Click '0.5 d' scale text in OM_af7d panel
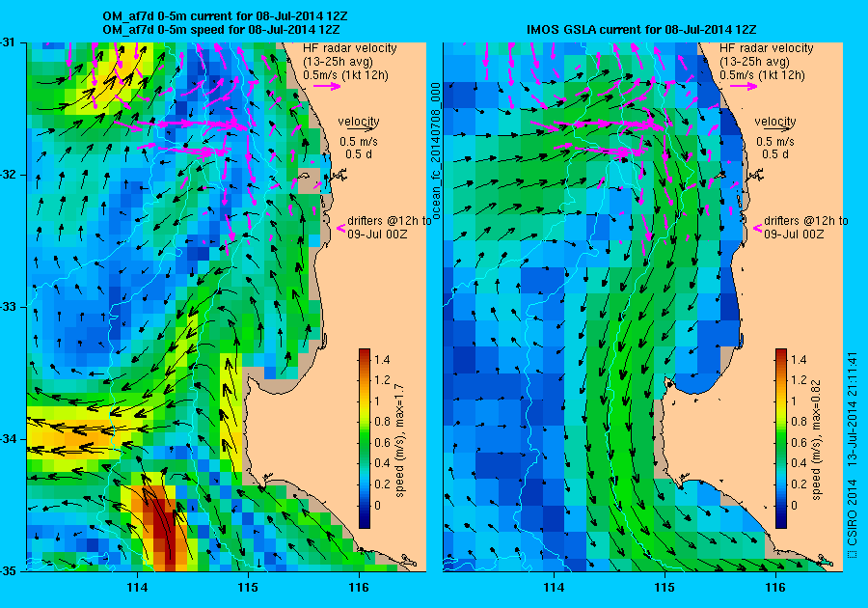This screenshot has height=608, width=868. pos(359,154)
